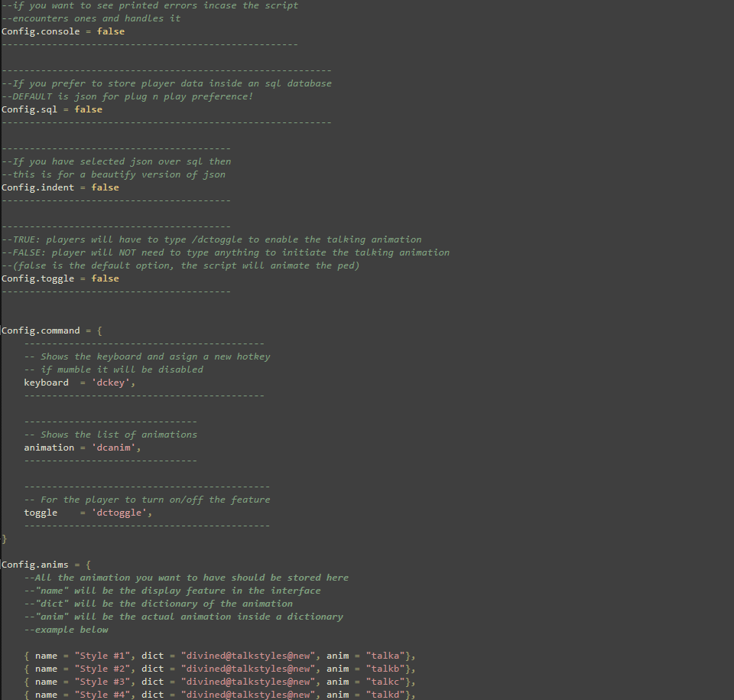
Task: Click the "talkd" anim string
Action: click(x=385, y=695)
